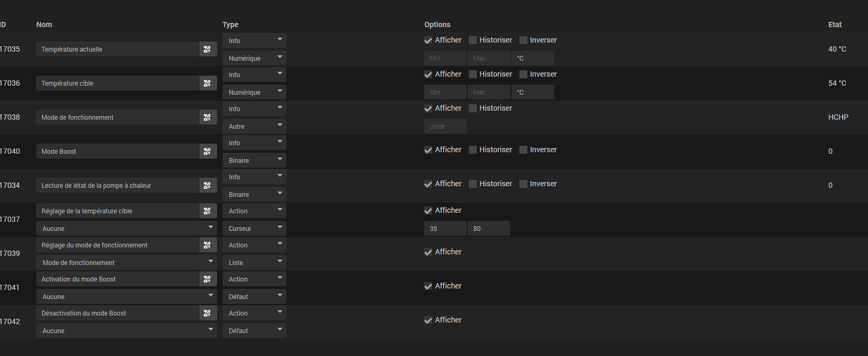Enable Historiser for Température actuelle
The width and height of the screenshot is (868, 356).
click(x=473, y=40)
